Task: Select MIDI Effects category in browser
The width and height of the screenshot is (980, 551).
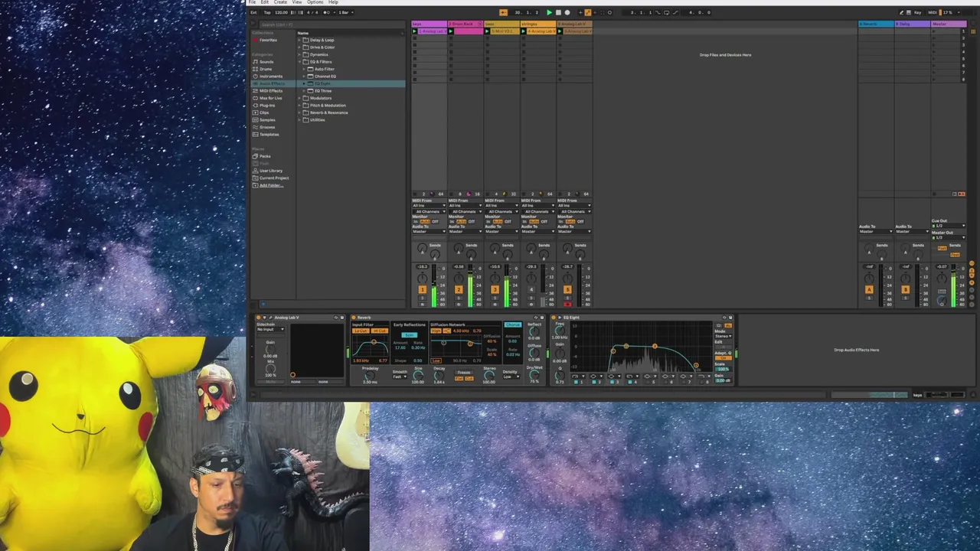Action: [271, 91]
